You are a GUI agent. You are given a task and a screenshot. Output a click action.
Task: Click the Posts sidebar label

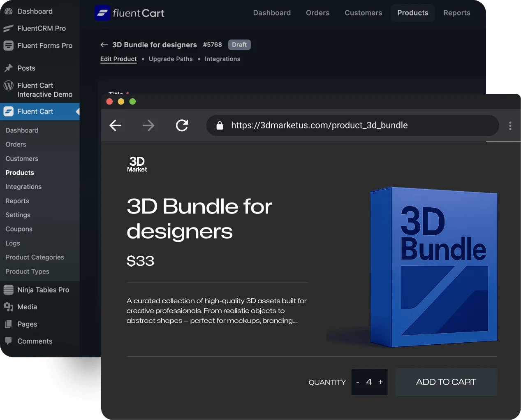pos(26,68)
